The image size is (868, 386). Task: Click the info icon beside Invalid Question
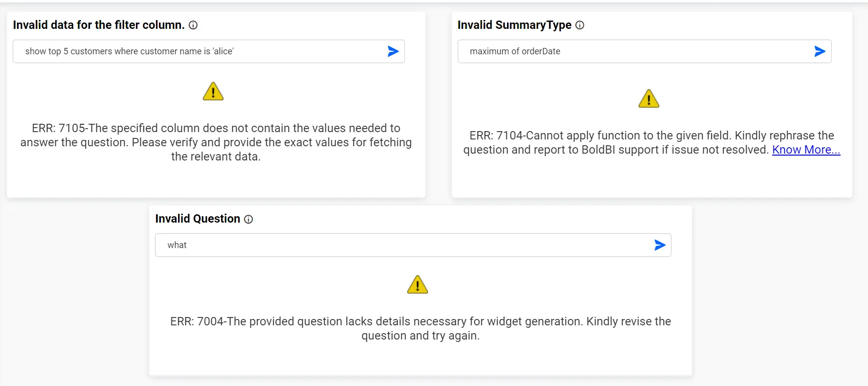coord(248,219)
